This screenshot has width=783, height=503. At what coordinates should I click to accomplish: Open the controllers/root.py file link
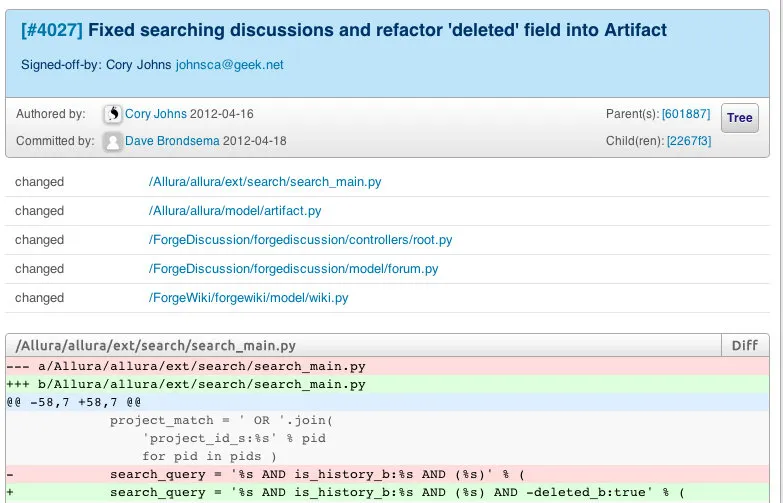300,240
